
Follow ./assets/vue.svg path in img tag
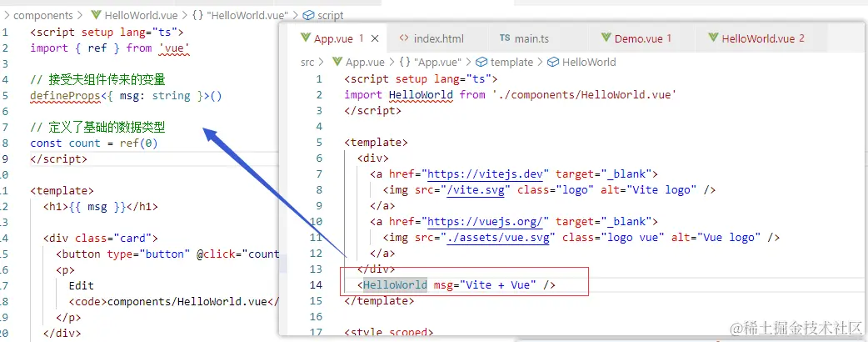497,238
